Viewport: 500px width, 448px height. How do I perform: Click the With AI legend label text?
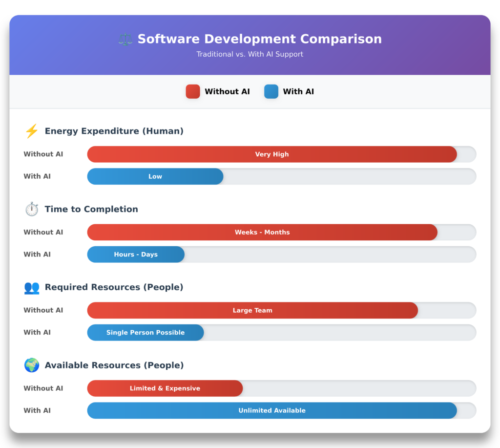click(298, 91)
